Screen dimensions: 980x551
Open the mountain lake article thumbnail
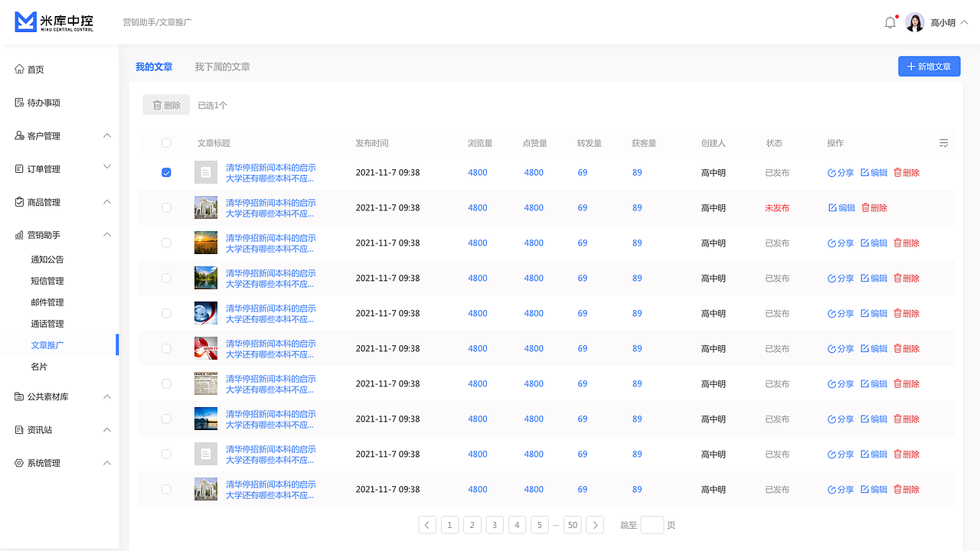pos(206,278)
